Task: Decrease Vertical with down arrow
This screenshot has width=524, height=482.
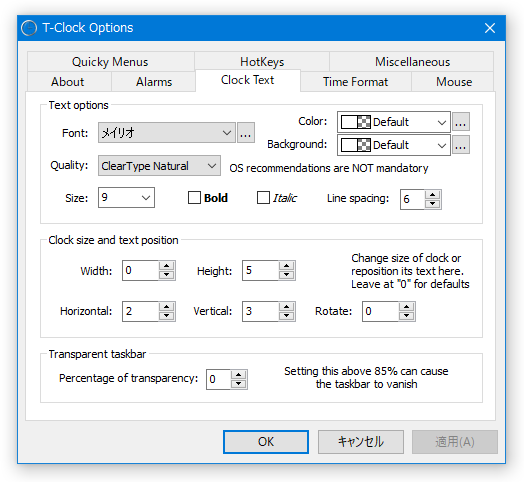Action: 286,316
